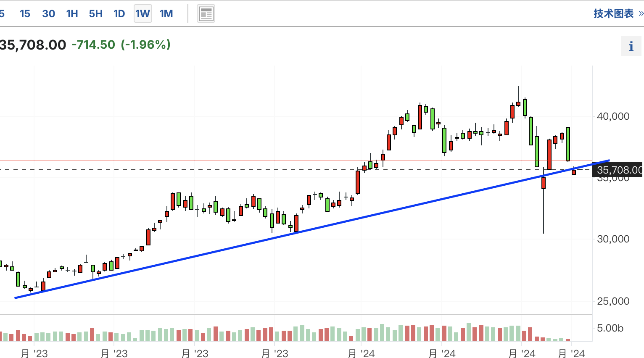Select the 15 minute timeframe
The width and height of the screenshot is (644, 358).
25,14
